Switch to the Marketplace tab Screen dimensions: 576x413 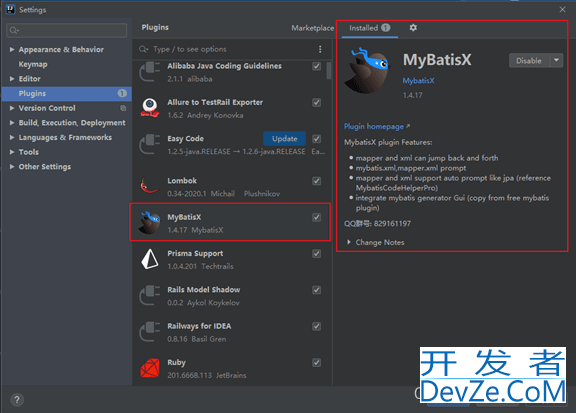[313, 28]
